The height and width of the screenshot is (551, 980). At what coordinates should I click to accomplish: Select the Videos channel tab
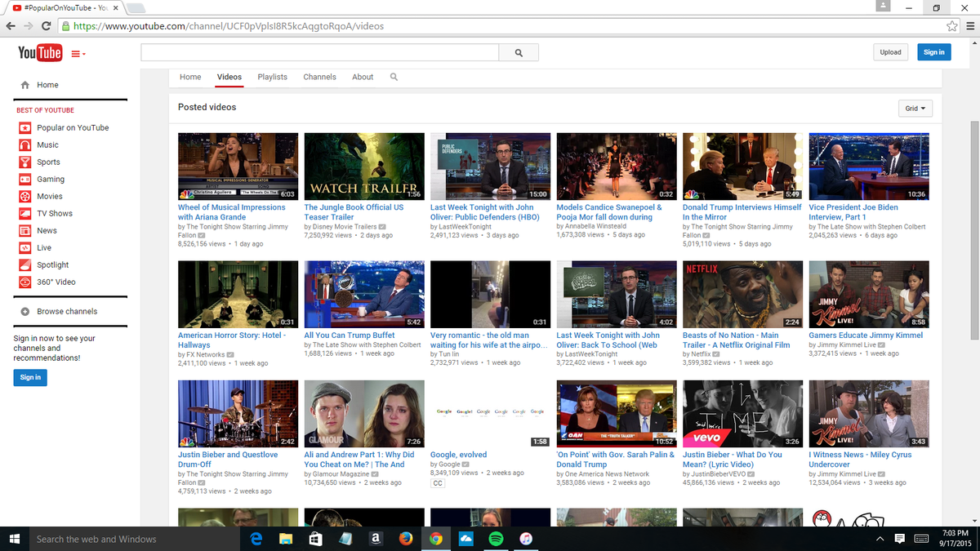[x=229, y=77]
